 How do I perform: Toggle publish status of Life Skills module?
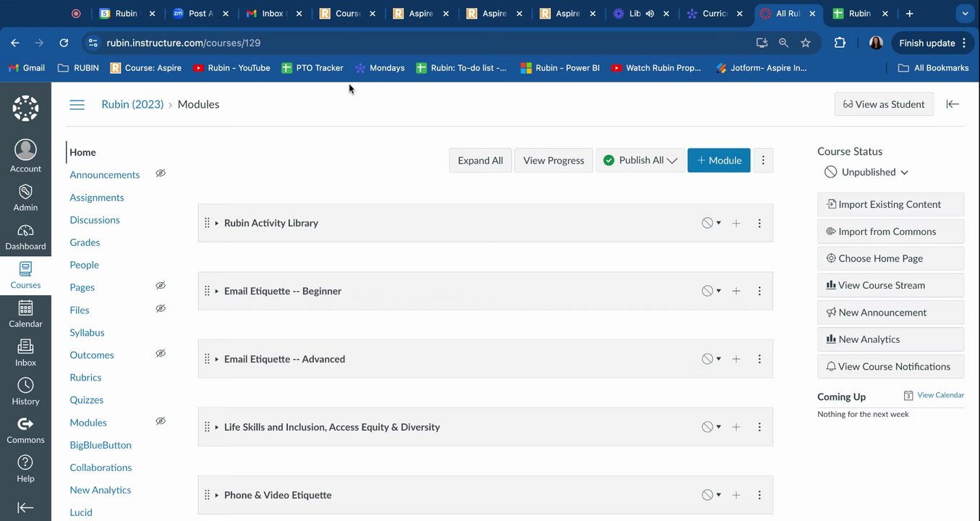711,428
